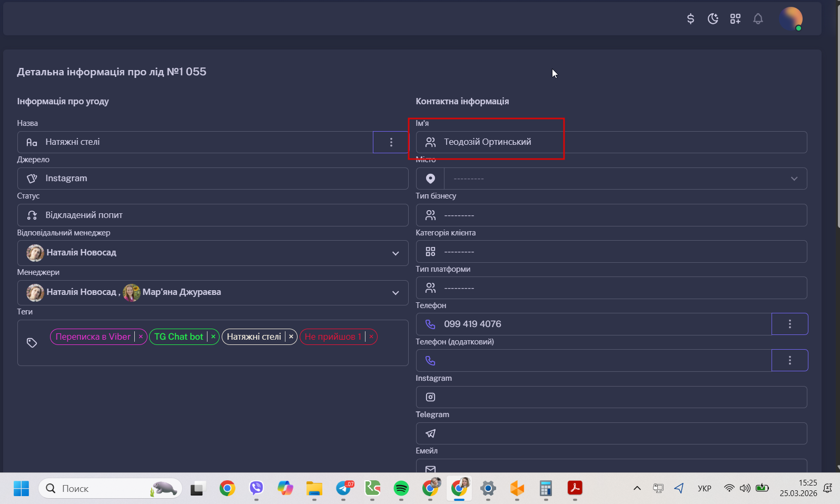Open the user profile avatar menu
Viewport: 840px width, 504px height.
(x=791, y=19)
